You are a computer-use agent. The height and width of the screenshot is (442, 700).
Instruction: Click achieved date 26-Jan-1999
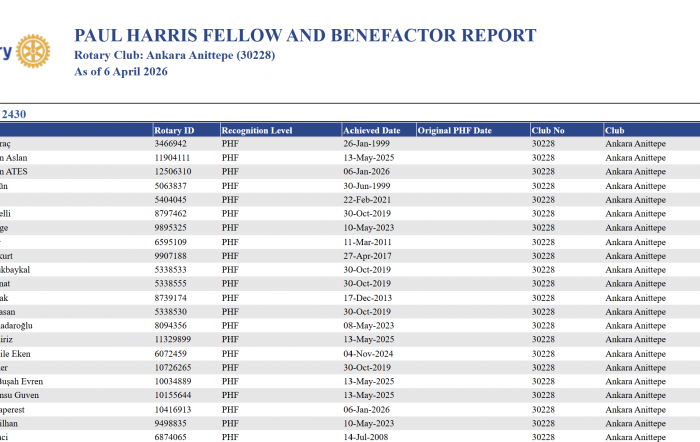(367, 144)
